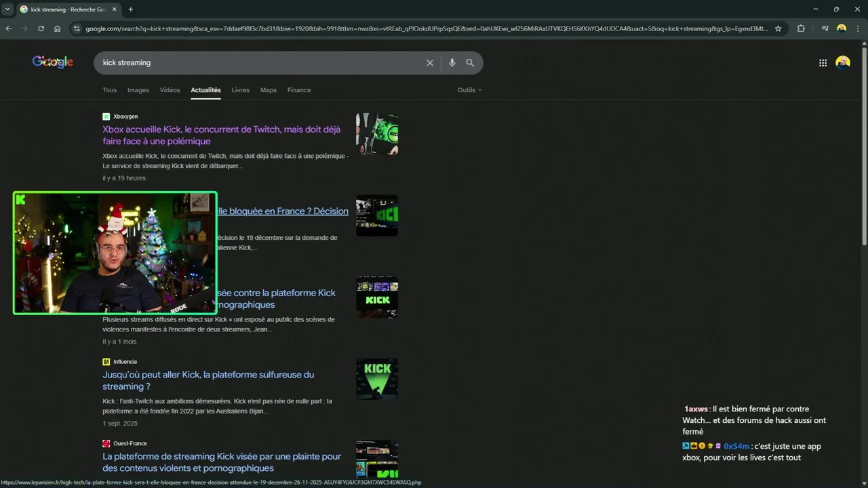Open the Chrome profile avatar
The width and height of the screenshot is (868, 488).
[842, 28]
